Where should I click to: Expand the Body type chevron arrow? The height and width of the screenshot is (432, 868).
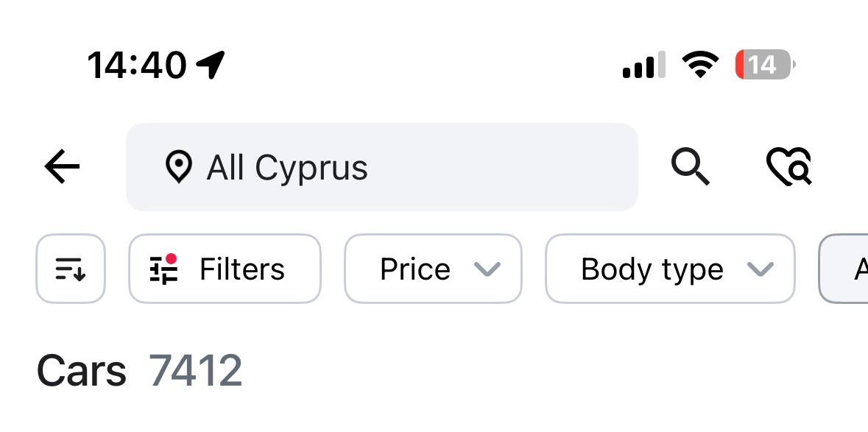[x=760, y=269]
